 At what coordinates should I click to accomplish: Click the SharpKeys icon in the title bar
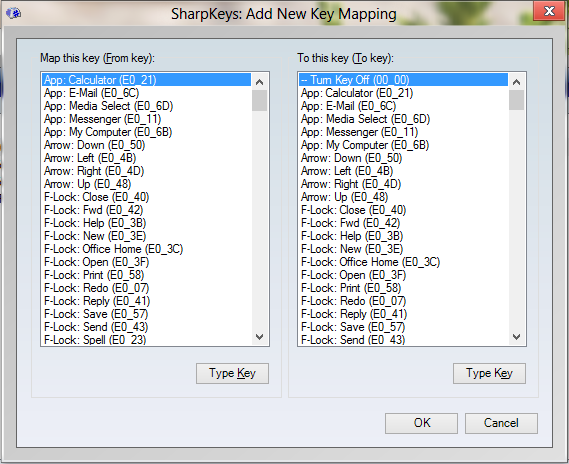13,13
